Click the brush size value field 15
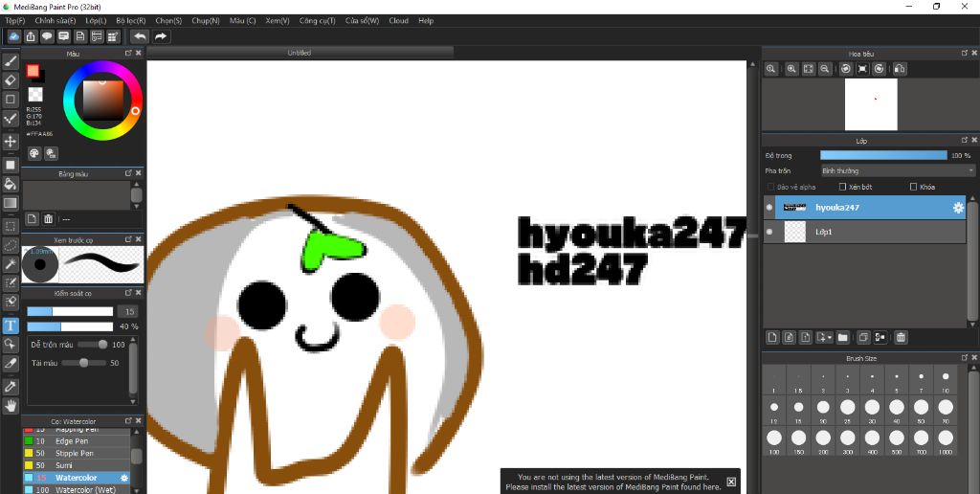 click(128, 311)
